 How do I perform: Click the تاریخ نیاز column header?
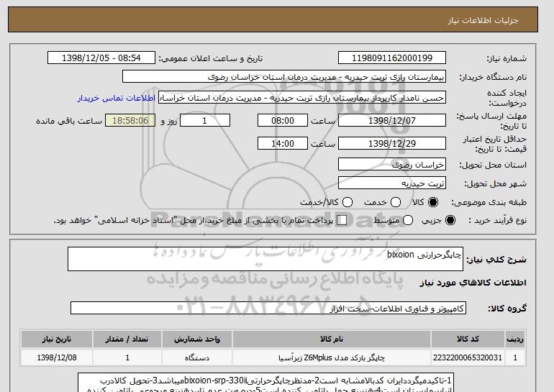coord(57,339)
